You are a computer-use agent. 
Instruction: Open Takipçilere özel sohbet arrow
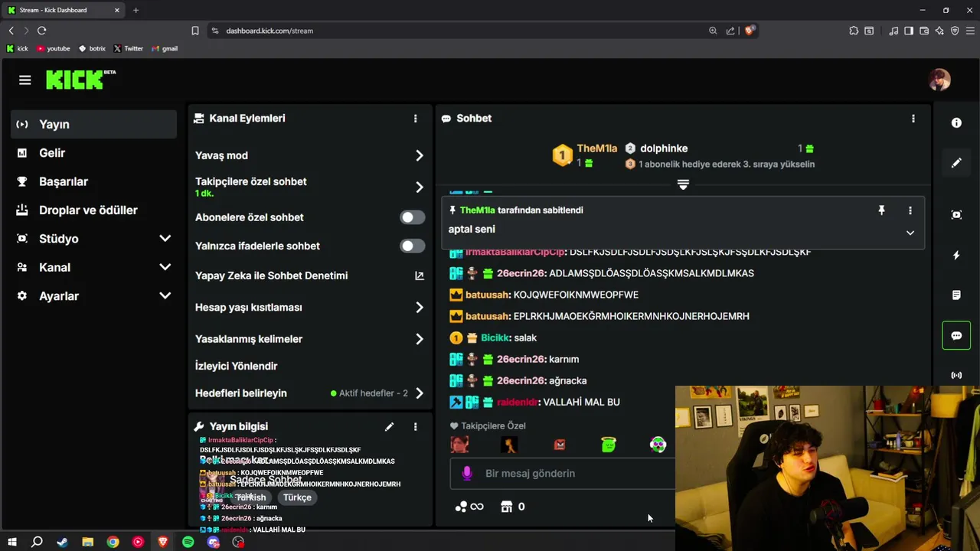pyautogui.click(x=419, y=187)
